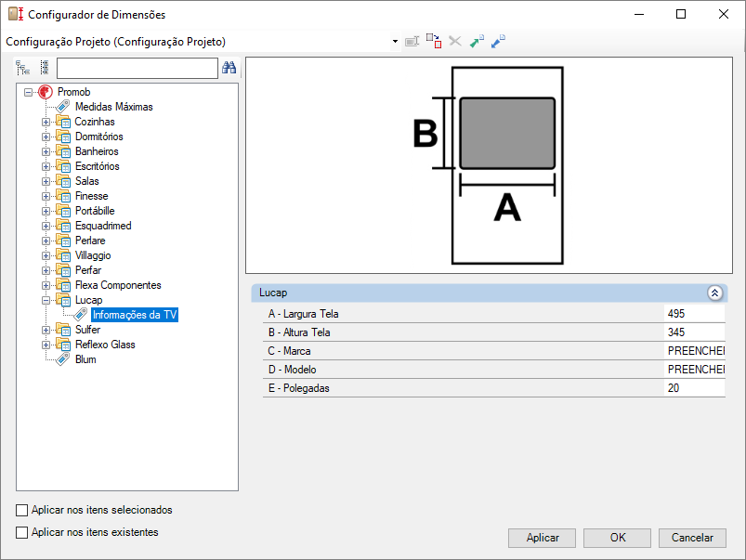Collapse the Lucap tree node

point(46,300)
